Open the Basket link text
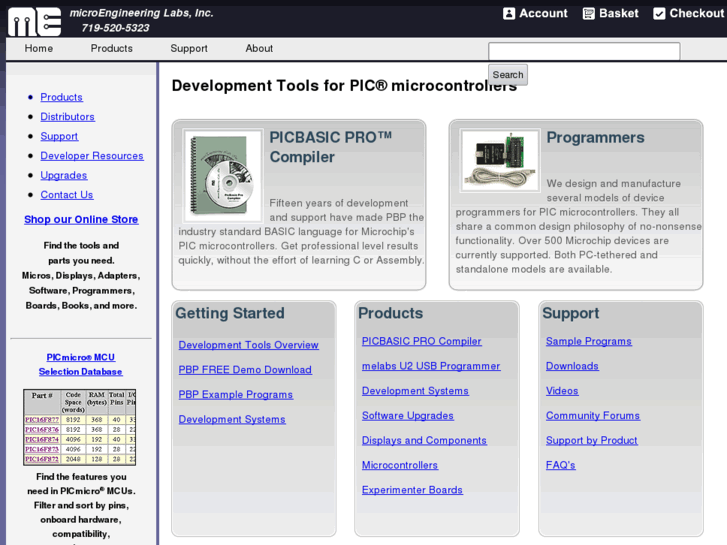 [619, 13]
